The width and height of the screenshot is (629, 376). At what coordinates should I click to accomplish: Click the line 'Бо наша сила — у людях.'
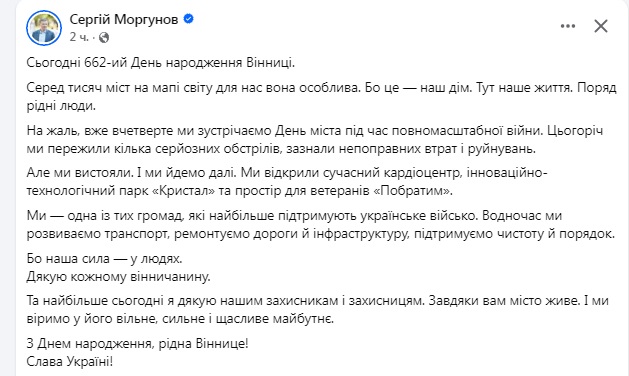click(x=104, y=258)
